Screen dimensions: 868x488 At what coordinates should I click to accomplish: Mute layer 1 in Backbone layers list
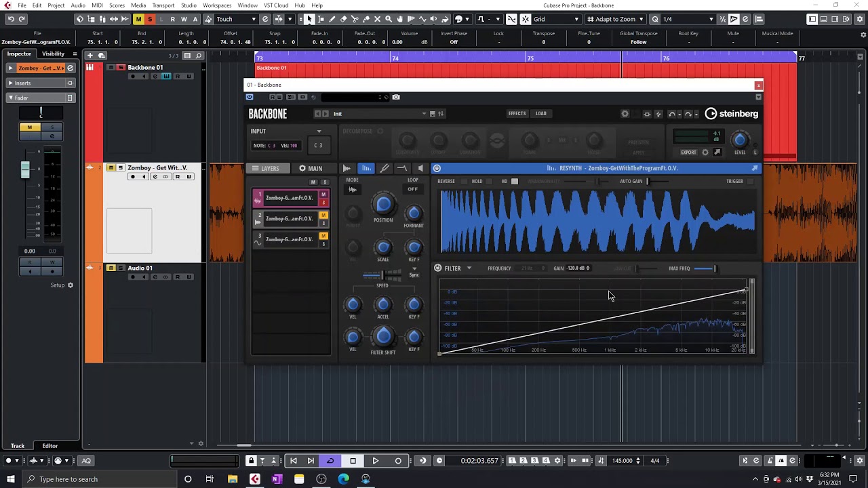click(323, 195)
